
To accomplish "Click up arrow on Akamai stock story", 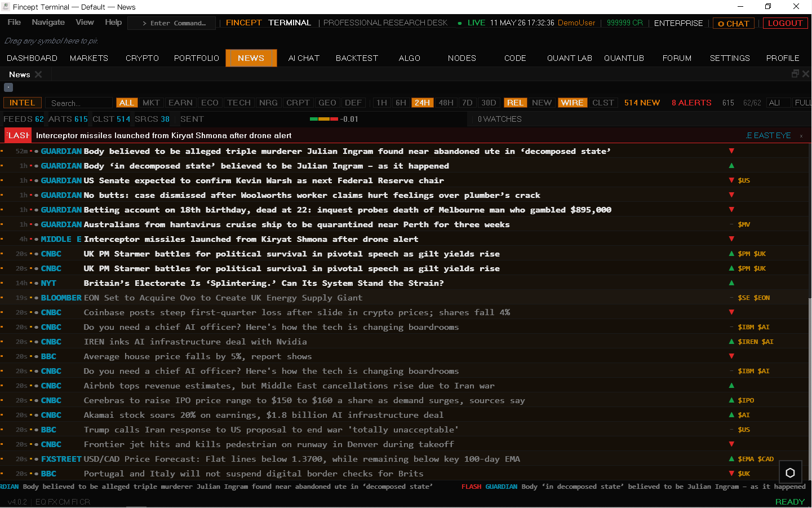I will [x=731, y=414].
